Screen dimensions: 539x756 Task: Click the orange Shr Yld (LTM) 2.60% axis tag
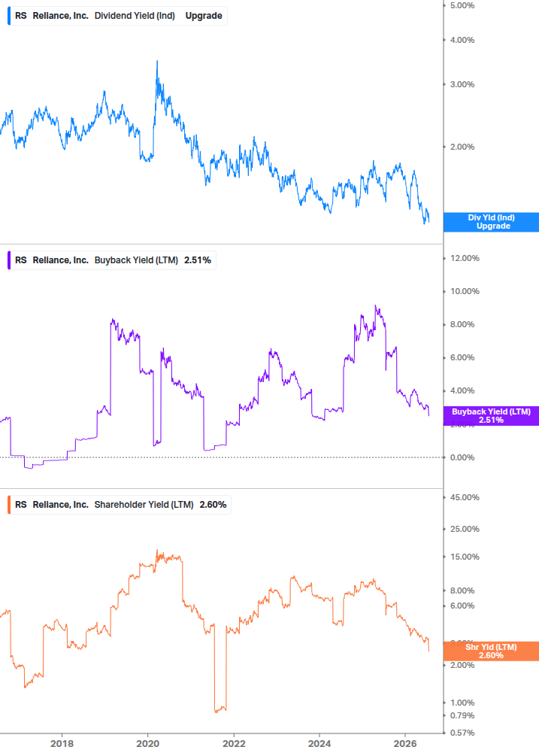click(x=491, y=651)
